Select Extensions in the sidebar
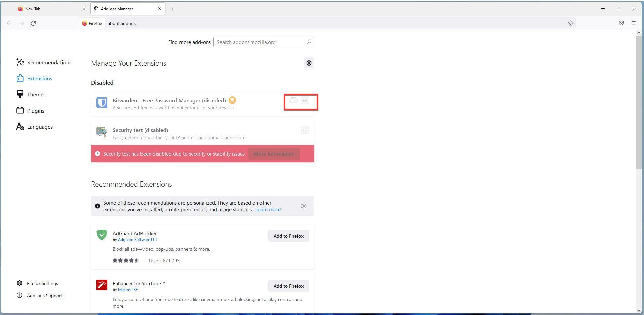Viewport: 644px width, 315px height. pyautogui.click(x=35, y=78)
